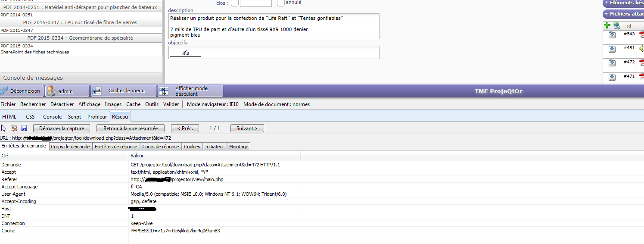The height and width of the screenshot is (244, 644).
Task: Click Démarrer la capture button
Action: pos(62,128)
